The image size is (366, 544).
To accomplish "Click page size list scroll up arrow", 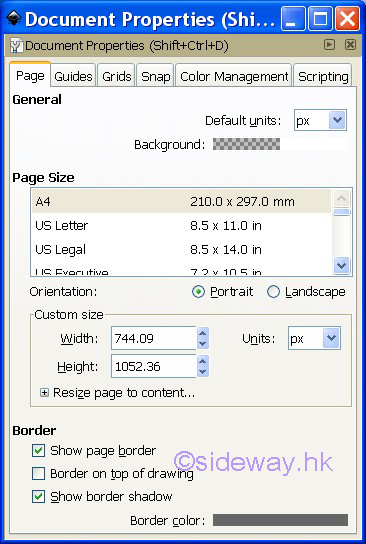I will (x=341, y=198).
